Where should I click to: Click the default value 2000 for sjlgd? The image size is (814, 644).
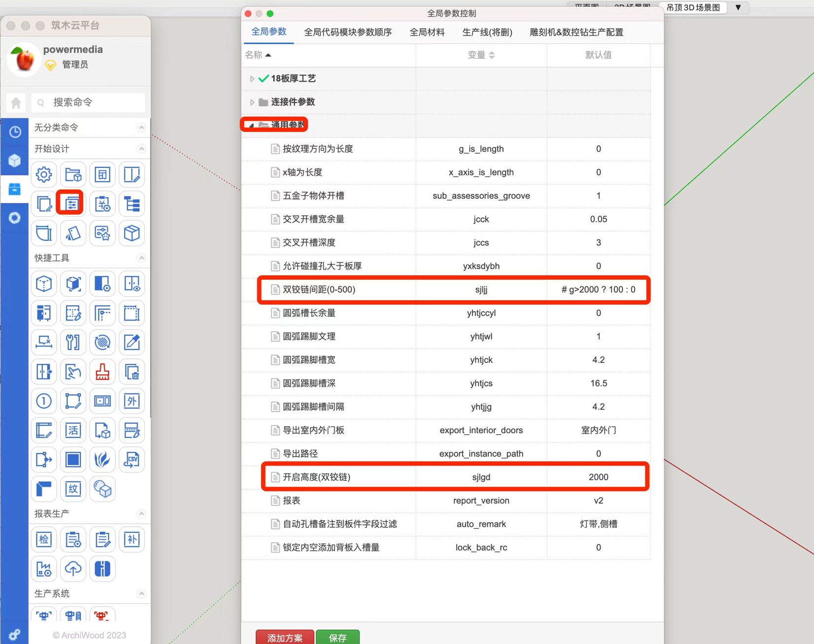pyautogui.click(x=599, y=477)
